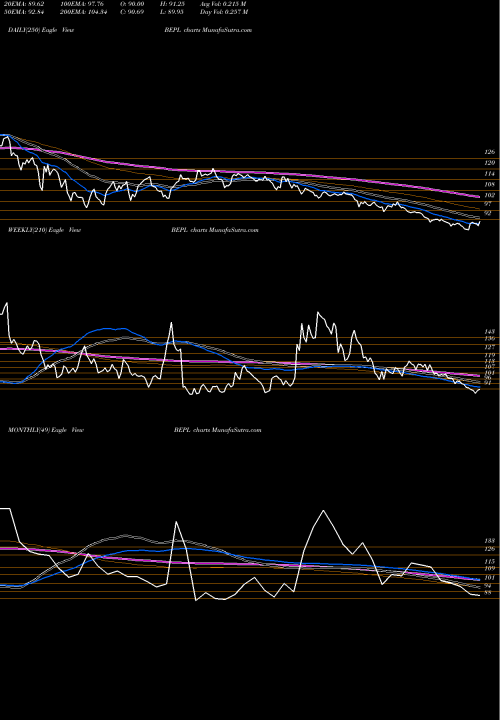Click BEPL charts MunafaSutra.com above monthly chart
The width and height of the screenshot is (500, 720).
tap(218, 430)
